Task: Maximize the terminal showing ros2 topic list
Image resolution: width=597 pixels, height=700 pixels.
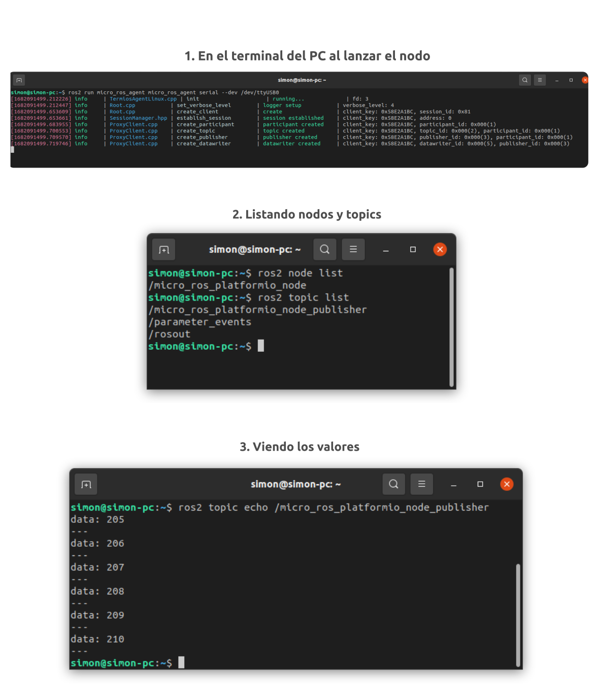Action: point(413,249)
